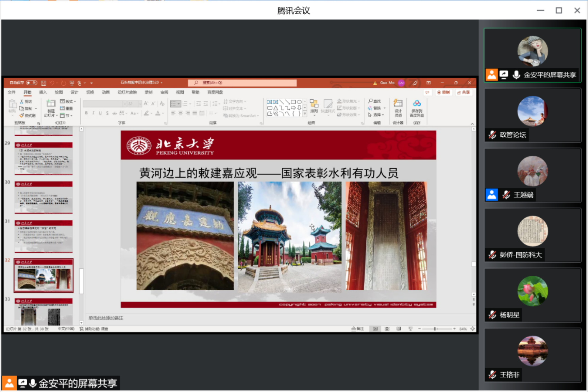The image size is (588, 392).
Task: Adjust the zoom slider in status bar
Action: pos(435,329)
